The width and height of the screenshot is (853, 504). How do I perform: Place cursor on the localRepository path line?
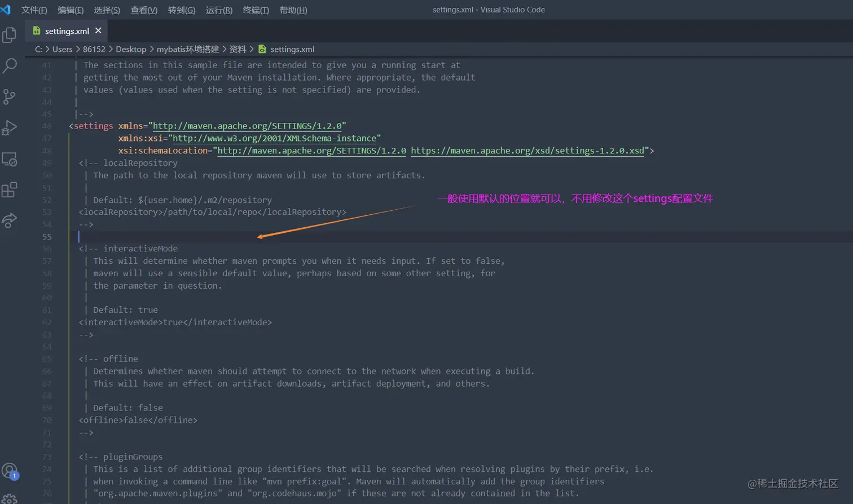point(213,212)
